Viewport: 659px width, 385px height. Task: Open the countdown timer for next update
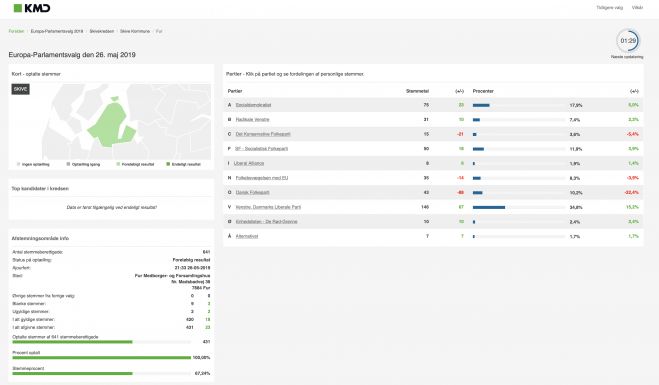click(628, 41)
